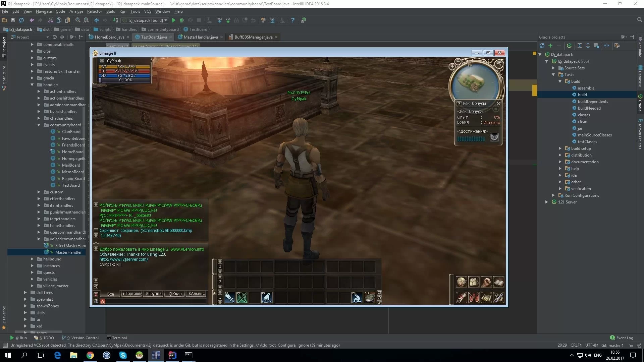
Task: Click the VCS Commit Changes icon
Action: pos(228,20)
